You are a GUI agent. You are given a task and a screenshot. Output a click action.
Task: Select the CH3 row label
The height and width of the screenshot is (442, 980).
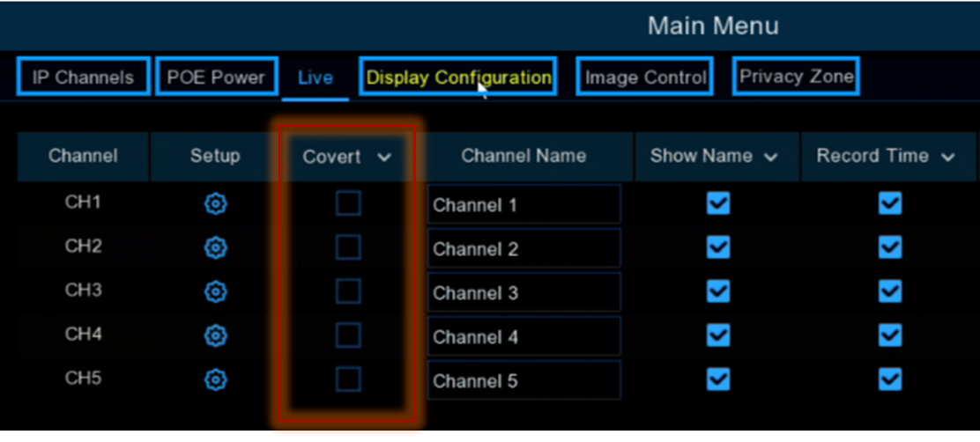point(83,291)
